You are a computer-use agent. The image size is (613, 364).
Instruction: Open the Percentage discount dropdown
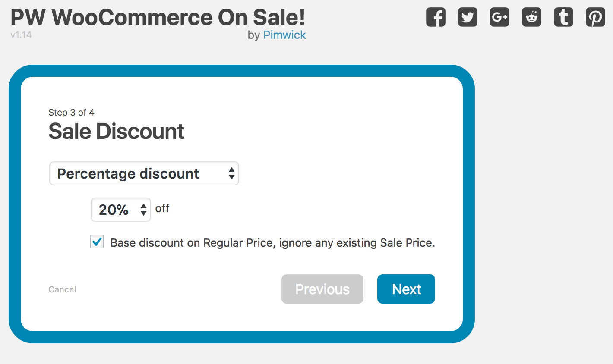[144, 173]
